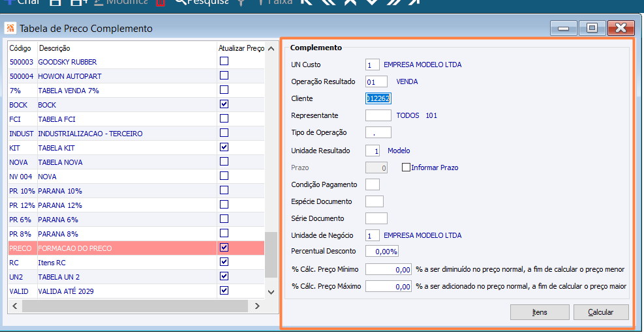Uncheck Atualizar Preço for TABELA KIT
The height and width of the screenshot is (335, 644).
coord(224,147)
